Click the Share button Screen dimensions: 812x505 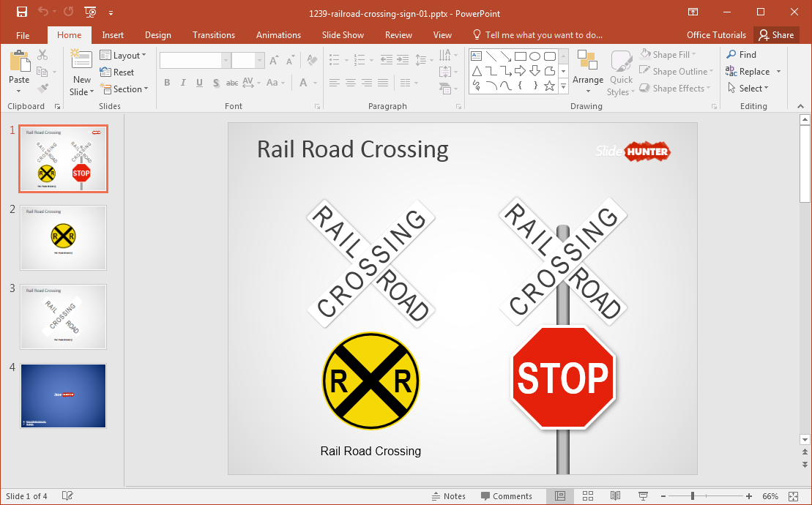point(776,34)
